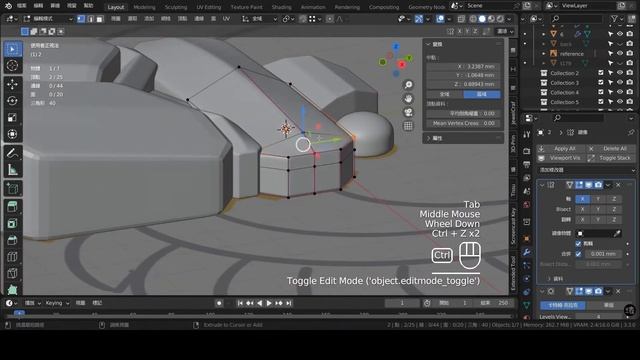Select the 3D Cursor tool
Screen dimensions: 640x360
[12, 65]
